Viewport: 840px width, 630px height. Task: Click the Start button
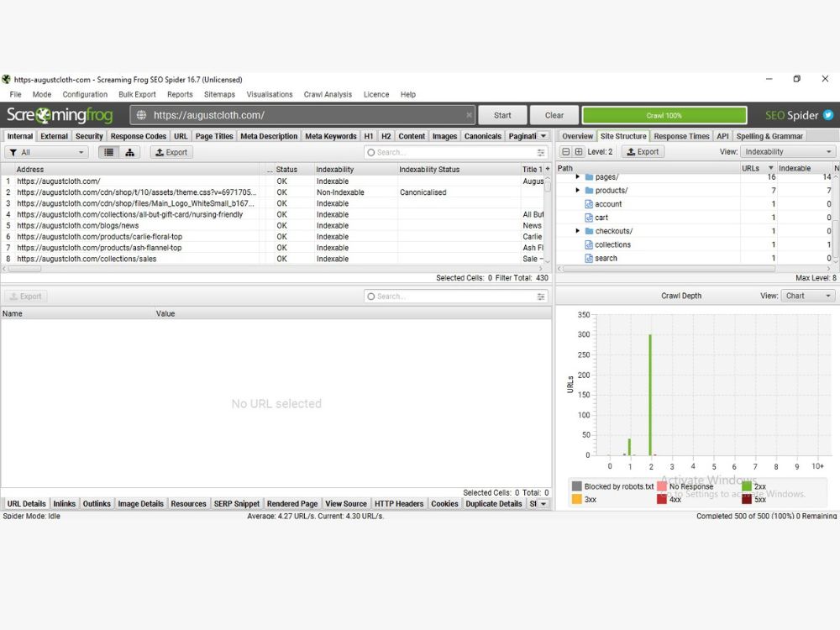[502, 115]
